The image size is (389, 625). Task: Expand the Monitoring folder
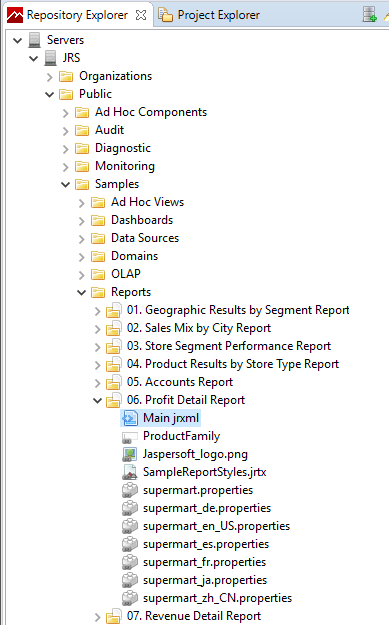[65, 167]
